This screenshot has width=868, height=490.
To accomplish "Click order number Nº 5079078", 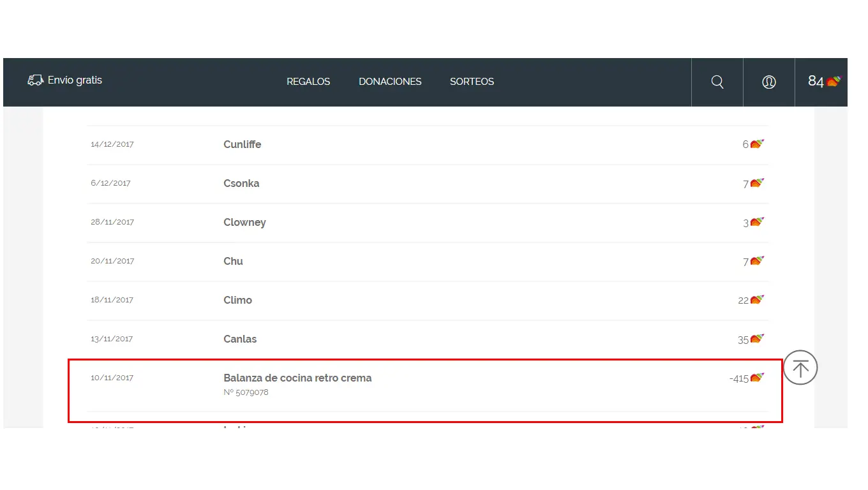I will [246, 392].
